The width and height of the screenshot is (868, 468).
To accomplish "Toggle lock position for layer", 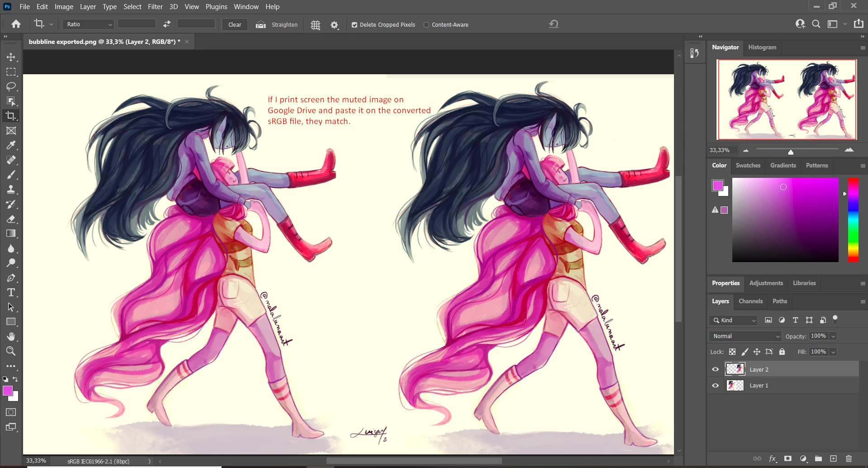I will point(757,352).
